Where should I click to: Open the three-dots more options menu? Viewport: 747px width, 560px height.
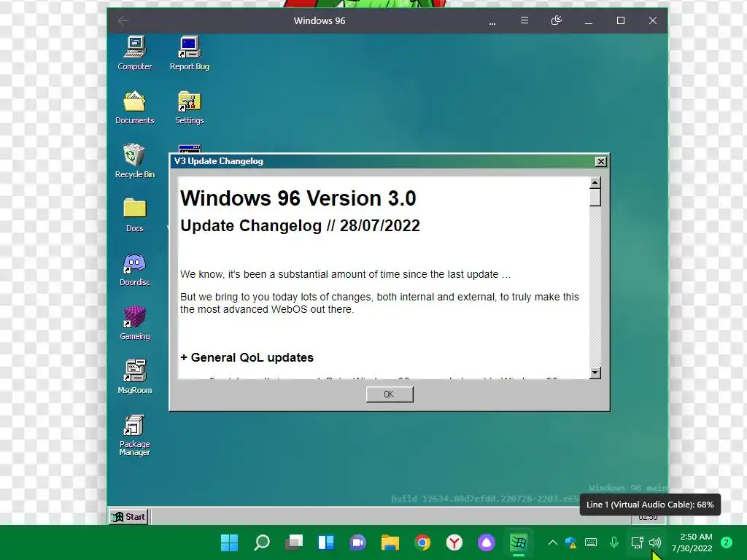click(x=492, y=21)
